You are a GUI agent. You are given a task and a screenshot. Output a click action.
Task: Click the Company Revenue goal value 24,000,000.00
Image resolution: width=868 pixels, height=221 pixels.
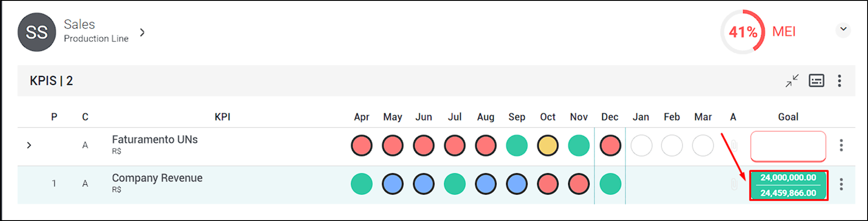788,177
